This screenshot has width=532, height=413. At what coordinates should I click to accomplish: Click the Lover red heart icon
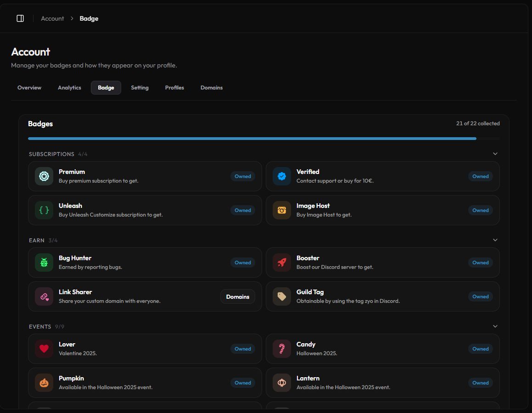44,349
